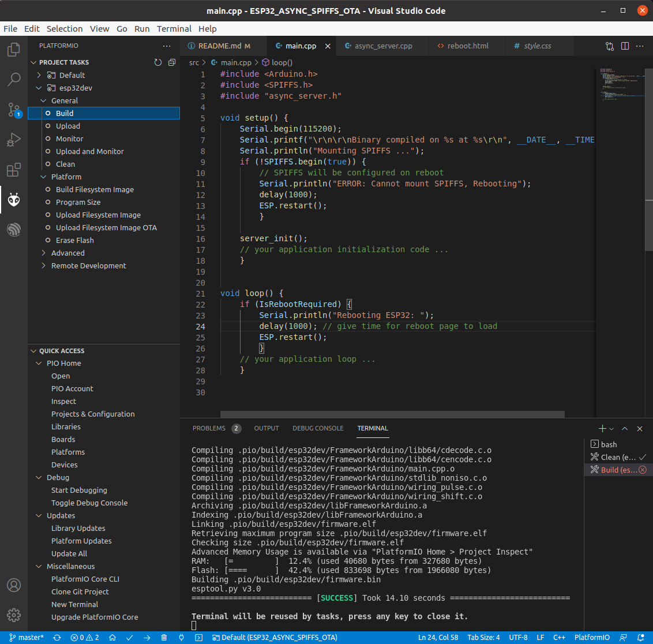Click PlatformIO Upload arrow in status bar

[x=147, y=637]
